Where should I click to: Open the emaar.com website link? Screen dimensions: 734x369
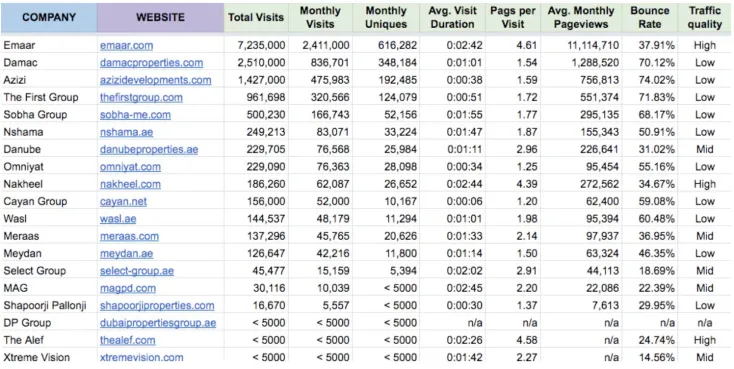point(126,45)
